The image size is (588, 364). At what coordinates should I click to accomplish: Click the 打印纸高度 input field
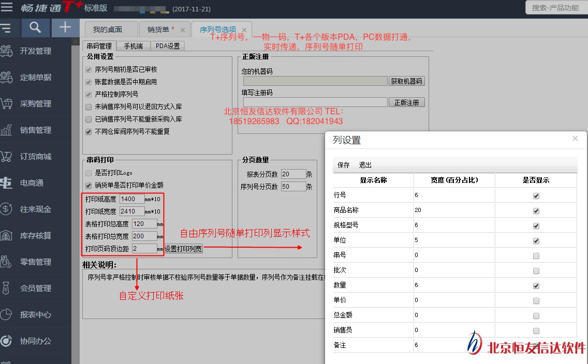coord(131,199)
